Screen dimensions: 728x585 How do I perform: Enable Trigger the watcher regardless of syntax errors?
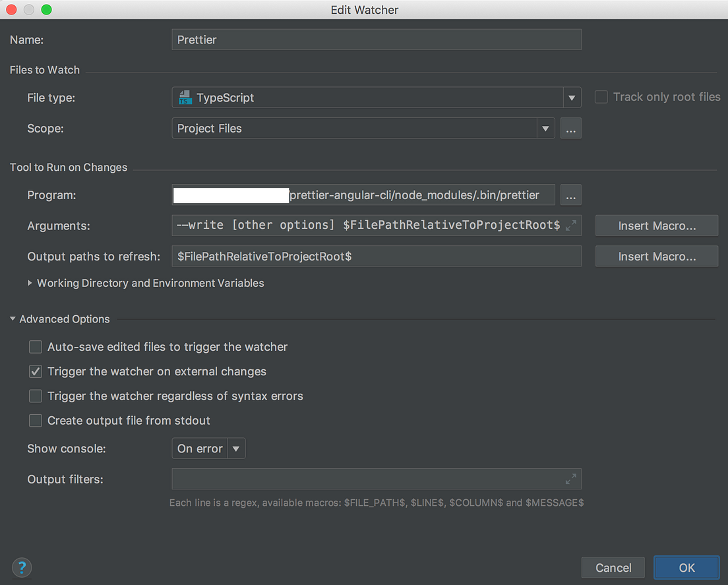pyautogui.click(x=36, y=396)
